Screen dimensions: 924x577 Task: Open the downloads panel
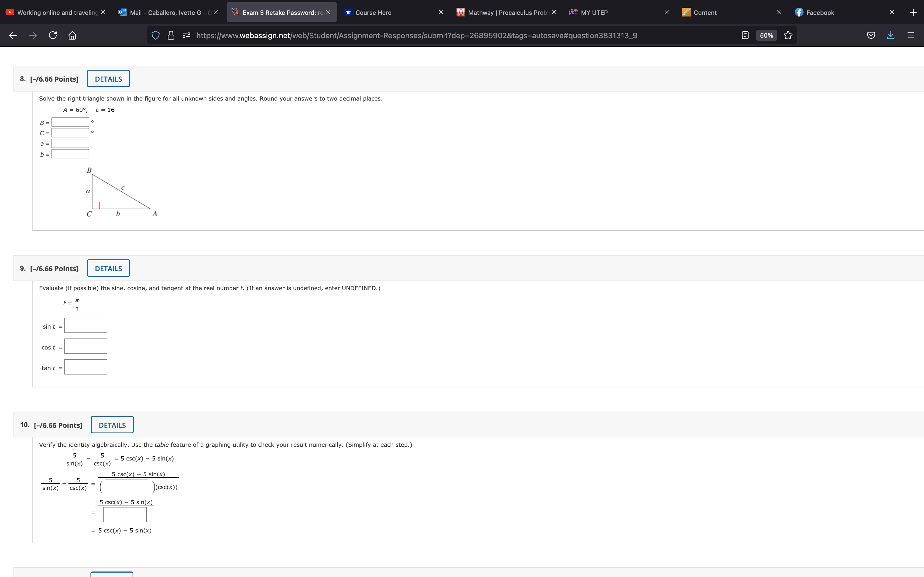coord(891,35)
